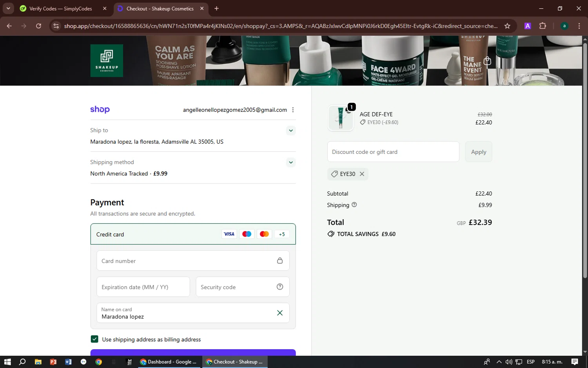Click the Name on card field

tap(193, 313)
